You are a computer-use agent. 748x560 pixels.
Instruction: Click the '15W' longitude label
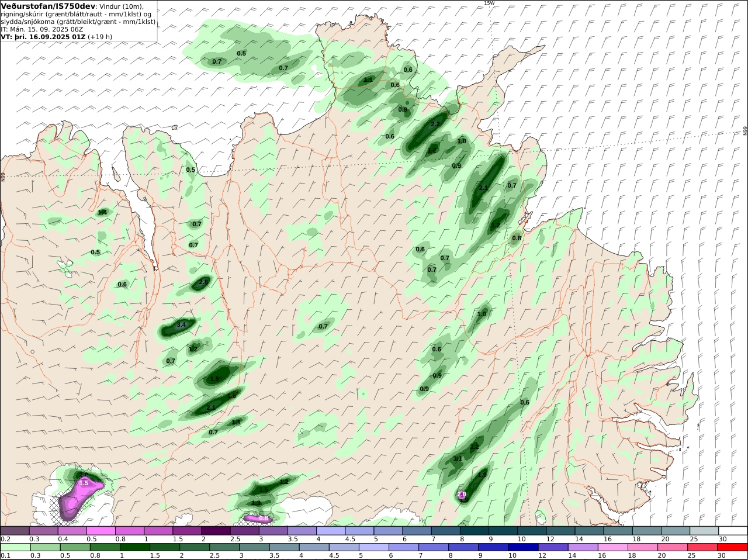489,3
